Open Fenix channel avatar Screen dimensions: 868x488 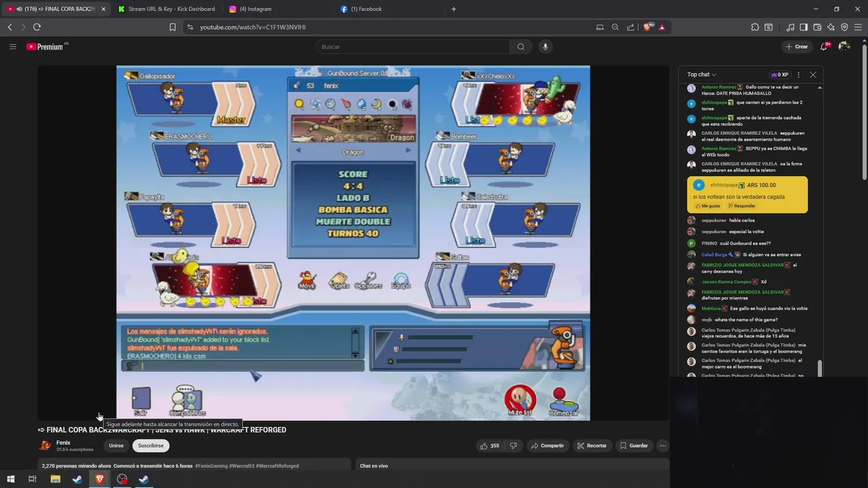click(45, 445)
